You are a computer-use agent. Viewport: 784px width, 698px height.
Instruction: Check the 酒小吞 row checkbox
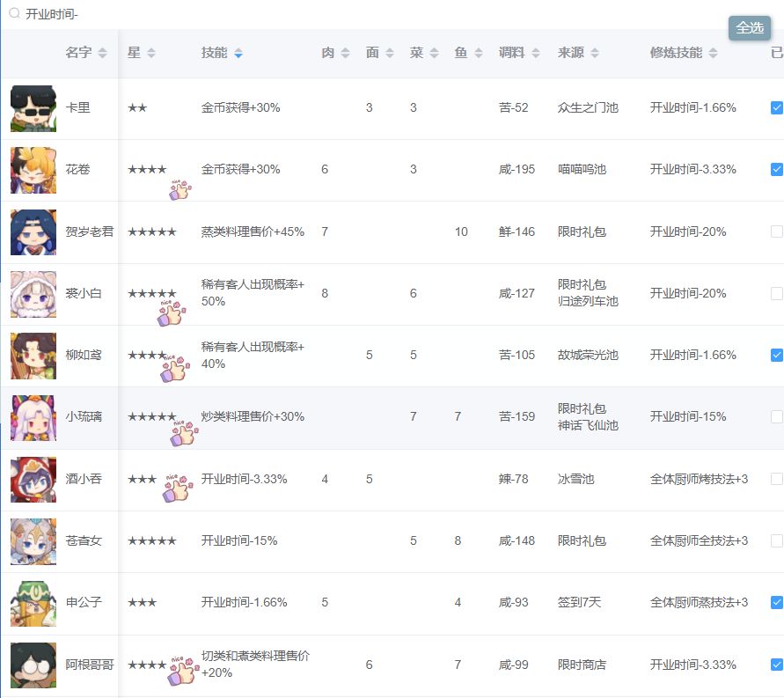pyautogui.click(x=776, y=479)
